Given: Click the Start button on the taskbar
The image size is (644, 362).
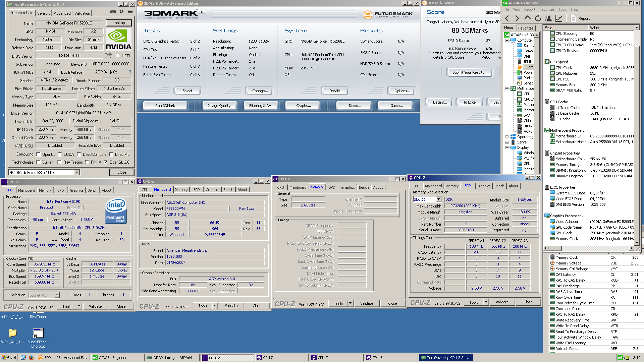Looking at the screenshot, I should pyautogui.click(x=9, y=358).
